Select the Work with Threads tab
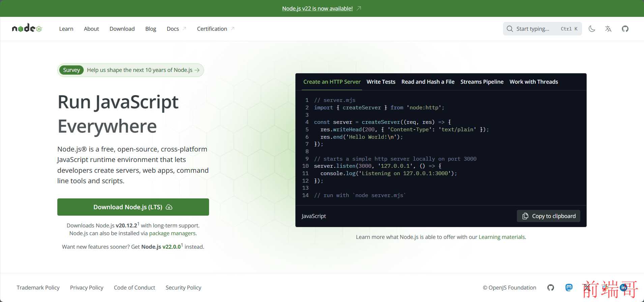The height and width of the screenshot is (302, 644). coord(534,82)
